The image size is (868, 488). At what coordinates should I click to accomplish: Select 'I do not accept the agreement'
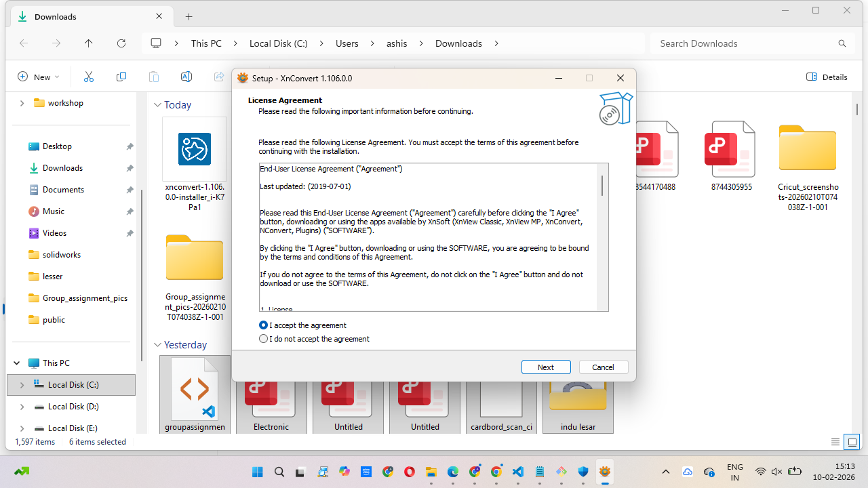[264, 339]
